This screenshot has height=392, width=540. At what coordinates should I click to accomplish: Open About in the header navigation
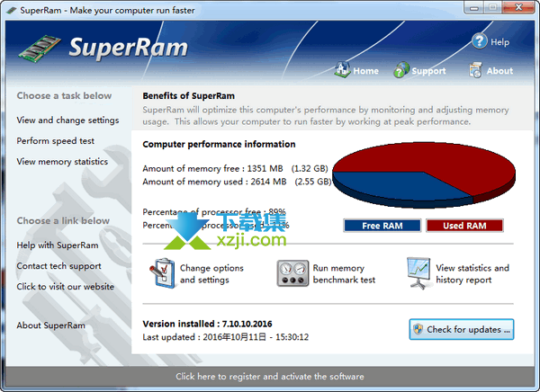tap(499, 71)
